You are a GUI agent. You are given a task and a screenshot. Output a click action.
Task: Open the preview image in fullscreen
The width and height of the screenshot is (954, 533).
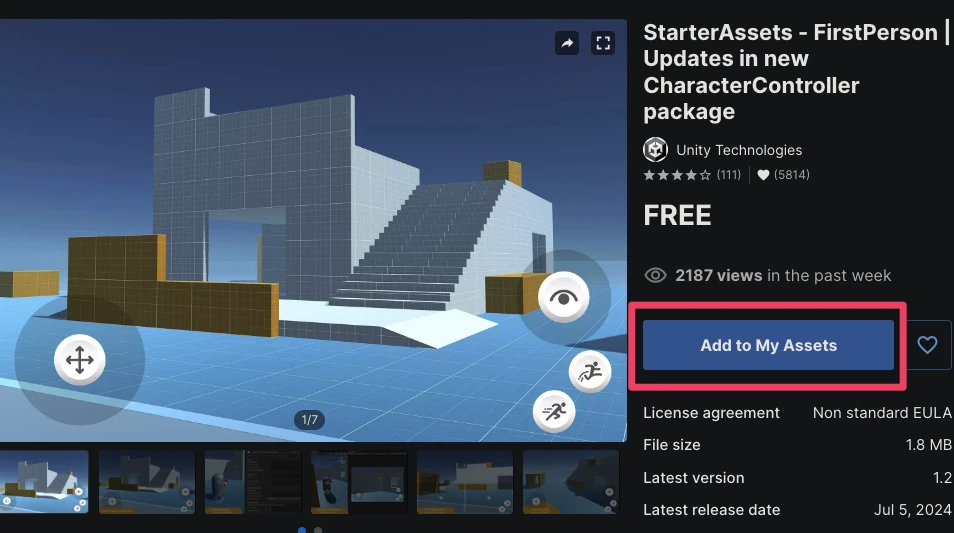coord(603,43)
